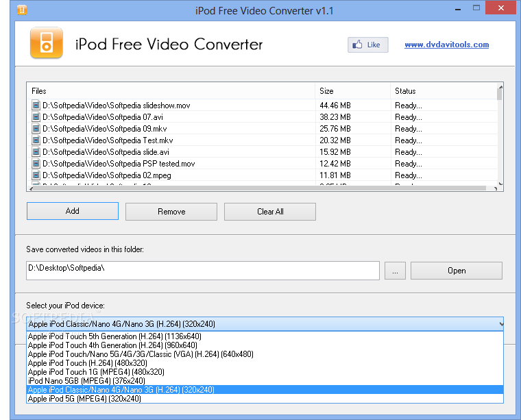Click the output folder path field
Image resolution: width=521 pixels, height=420 pixels.
point(203,271)
